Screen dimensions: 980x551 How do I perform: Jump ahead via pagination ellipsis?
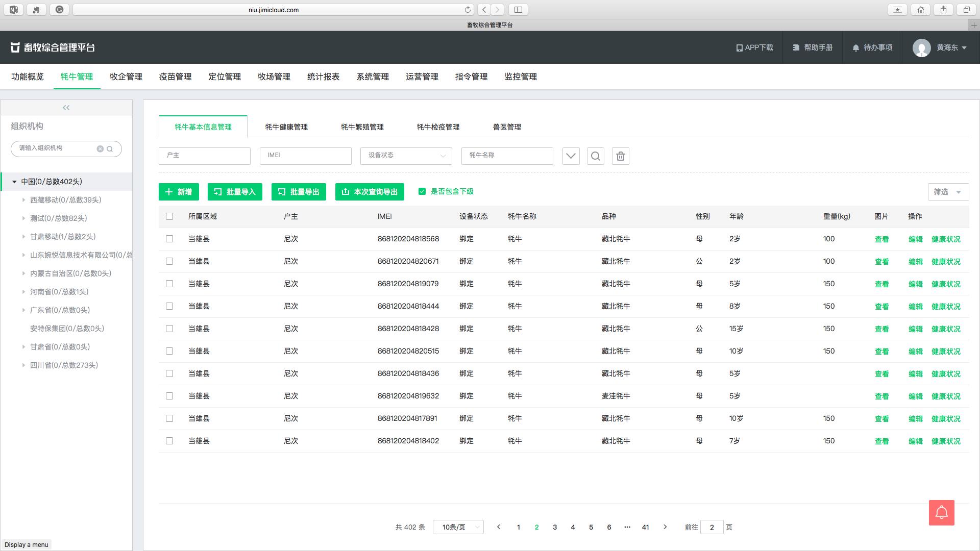[627, 527]
